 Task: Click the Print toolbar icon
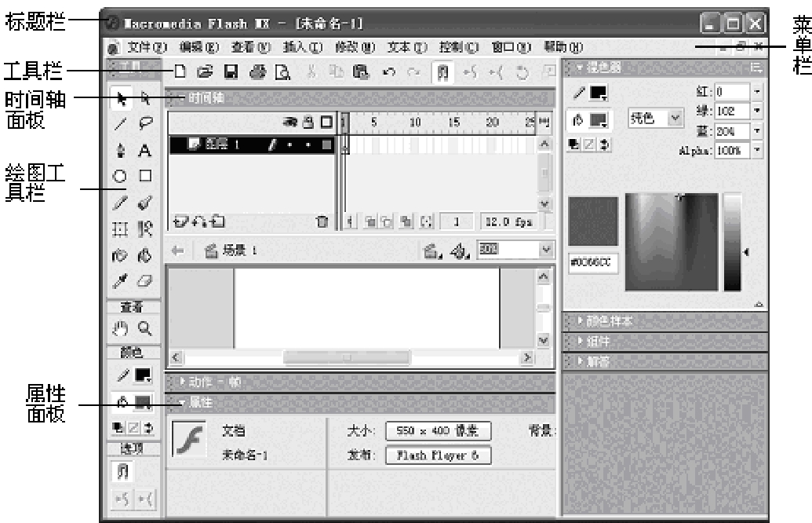pyautogui.click(x=258, y=71)
